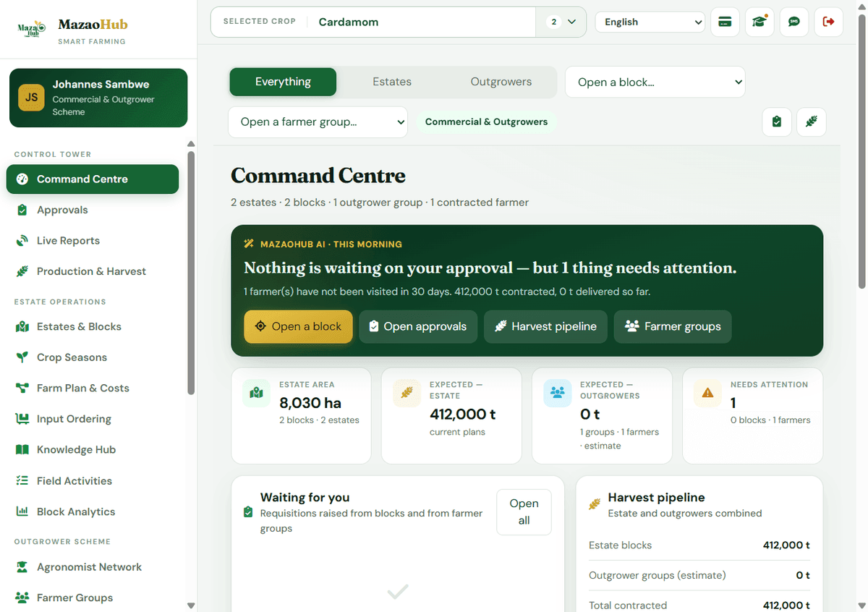Image resolution: width=868 pixels, height=612 pixels.
Task: Open Field Activities in sidebar
Action: (93, 481)
